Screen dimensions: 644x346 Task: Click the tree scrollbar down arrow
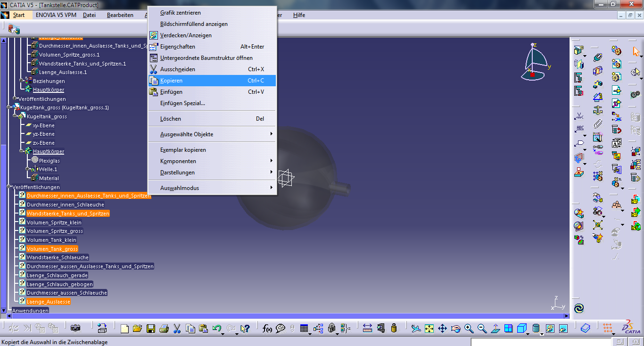click(4, 310)
